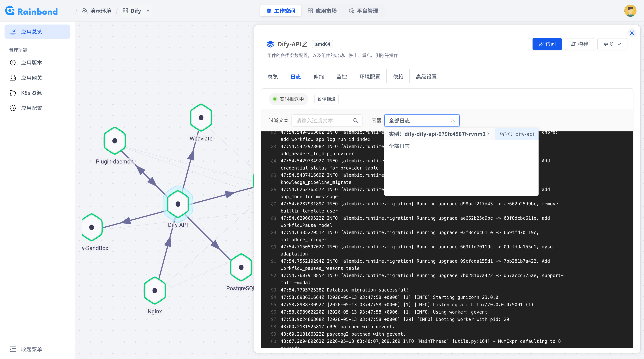Expand instance dify-dify-api-679fc4587f-rvnm2 option
This screenshot has height=359, width=644.
(439, 134)
